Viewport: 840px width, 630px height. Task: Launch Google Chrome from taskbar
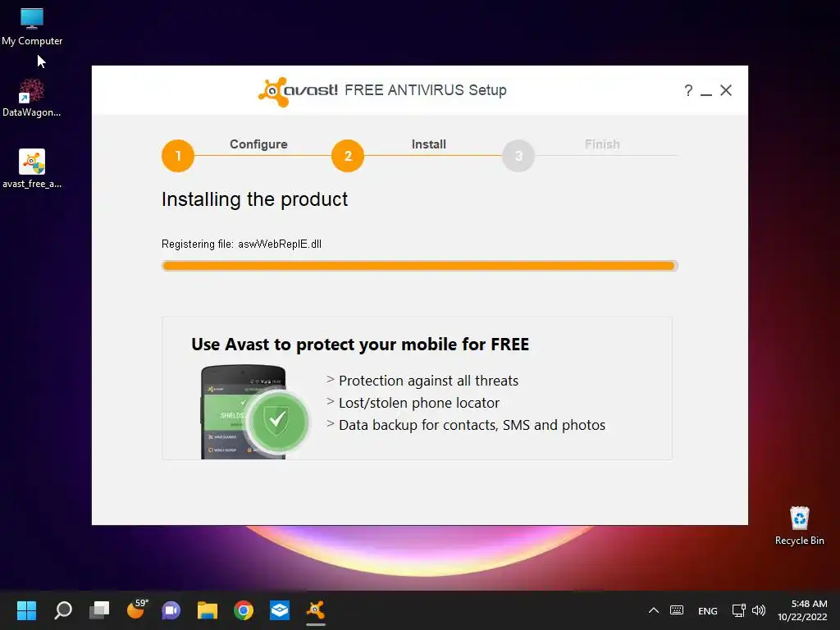pos(243,610)
